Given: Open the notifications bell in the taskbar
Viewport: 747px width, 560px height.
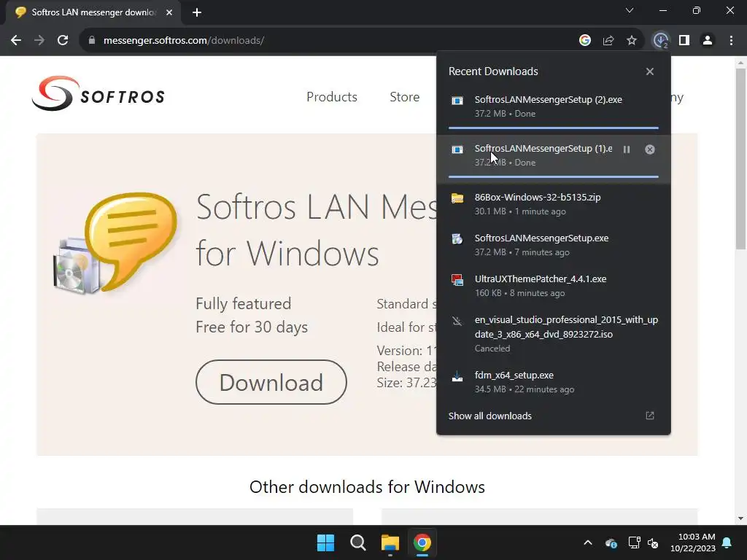Looking at the screenshot, I should 727,542.
